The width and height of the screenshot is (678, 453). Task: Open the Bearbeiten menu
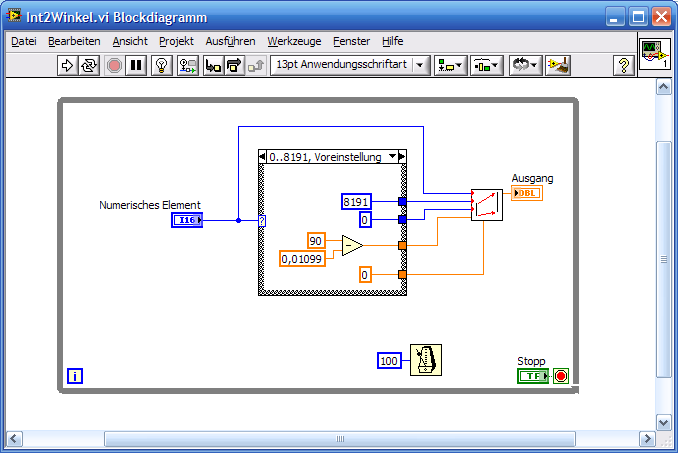click(74, 41)
